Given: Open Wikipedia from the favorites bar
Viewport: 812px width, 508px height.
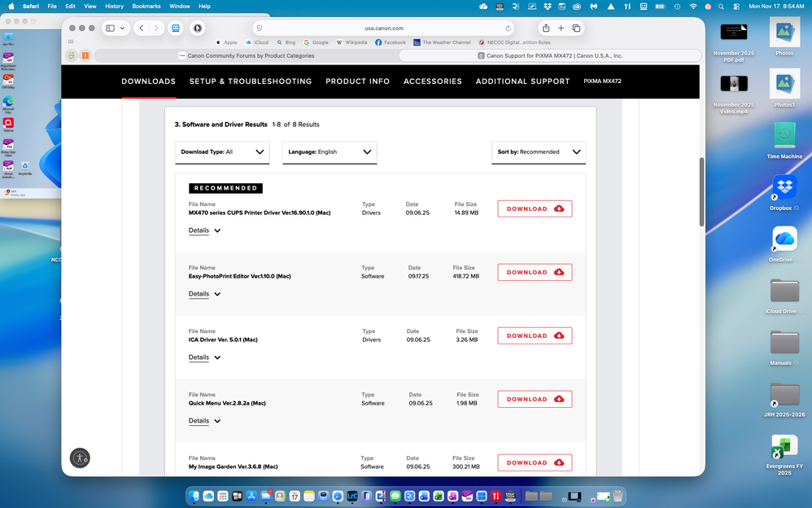Looking at the screenshot, I should (x=351, y=42).
